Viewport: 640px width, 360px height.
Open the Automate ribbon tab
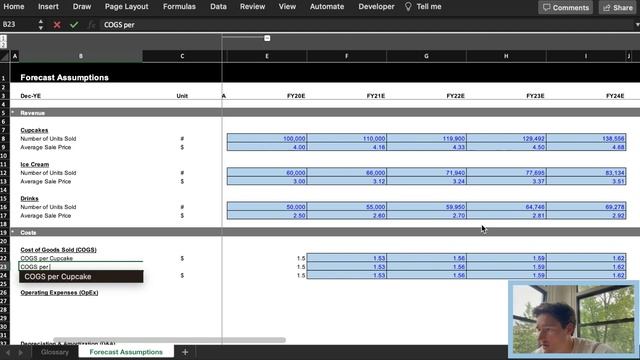pos(327,7)
